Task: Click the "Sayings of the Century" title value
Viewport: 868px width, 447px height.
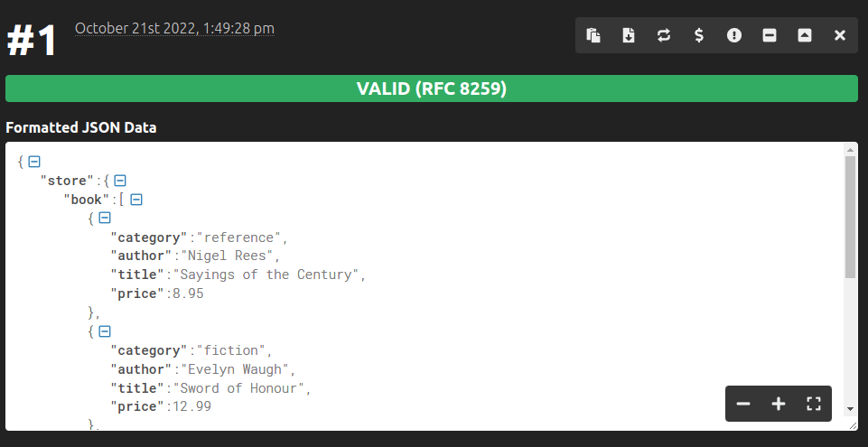Action: (x=269, y=275)
